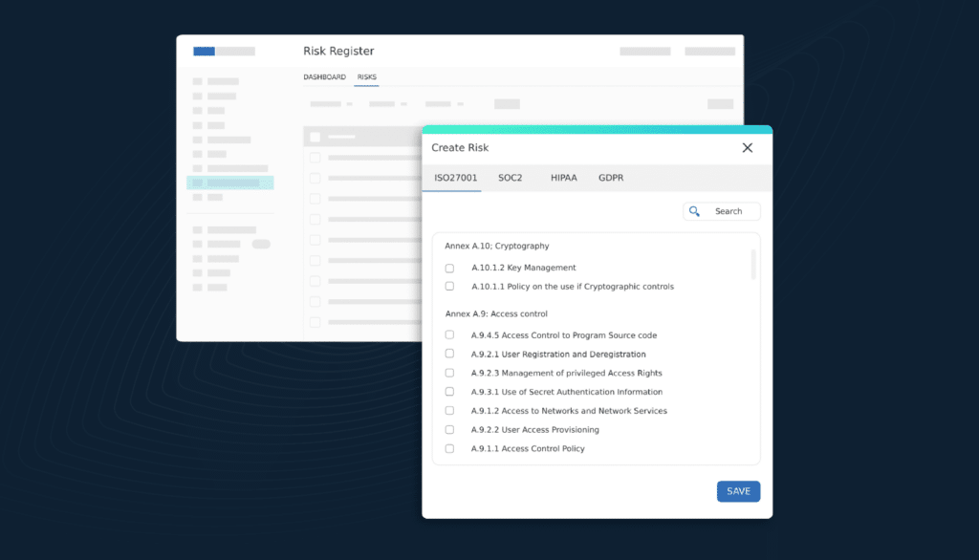The height and width of the screenshot is (560, 979).
Task: Click the Annex A.9: Access control heading
Action: click(x=496, y=314)
